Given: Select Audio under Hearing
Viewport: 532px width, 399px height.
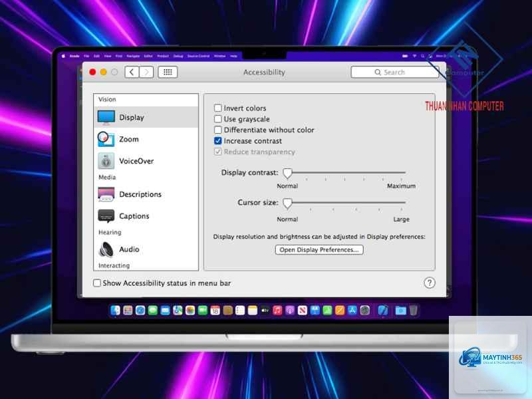Looking at the screenshot, I should 146,249.
